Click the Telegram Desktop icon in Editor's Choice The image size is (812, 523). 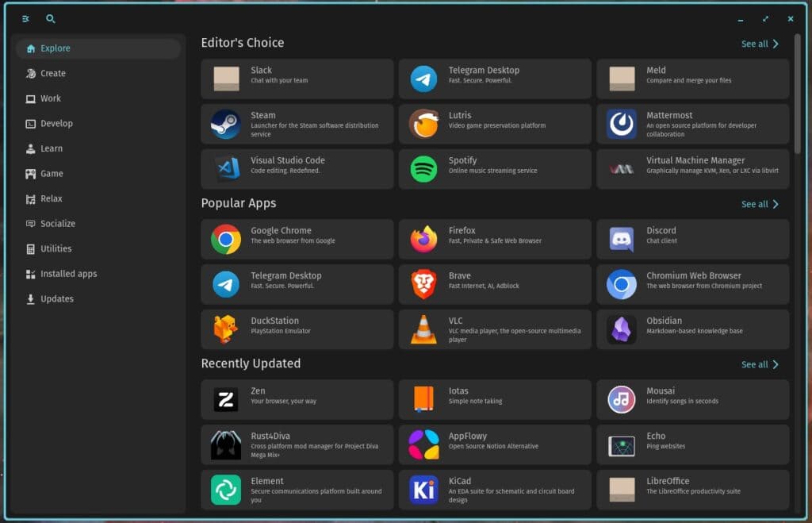(x=423, y=79)
